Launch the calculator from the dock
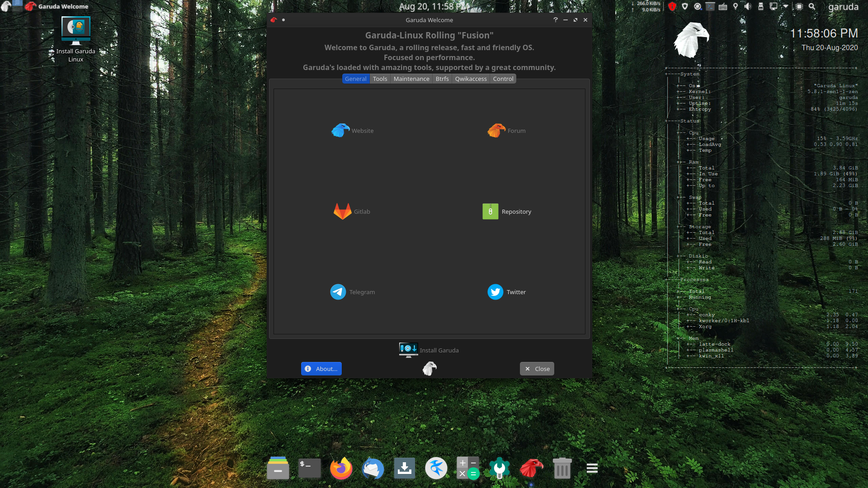This screenshot has height=488, width=868. [468, 468]
